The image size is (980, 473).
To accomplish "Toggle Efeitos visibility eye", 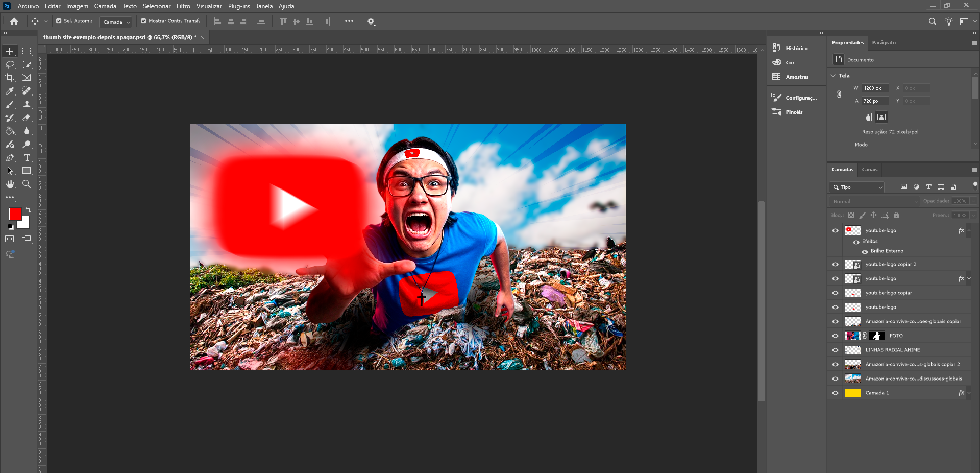I will [x=856, y=242].
